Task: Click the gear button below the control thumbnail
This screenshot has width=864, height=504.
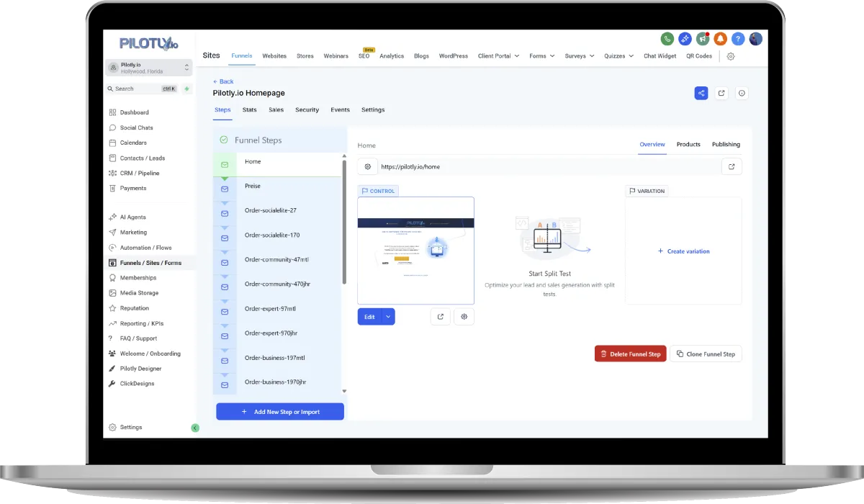Action: (x=464, y=317)
